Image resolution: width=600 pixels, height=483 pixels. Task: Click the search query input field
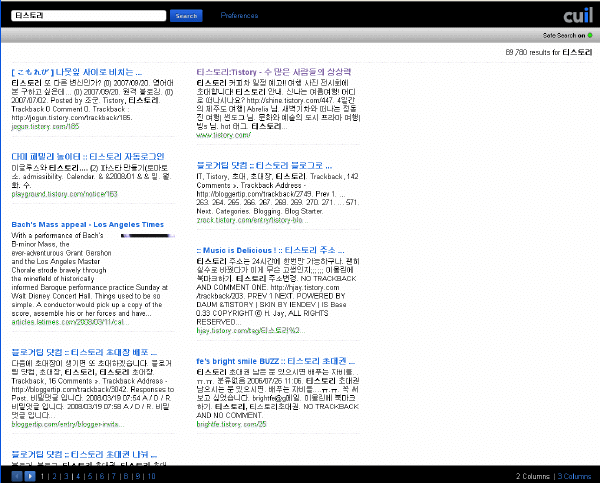coord(88,16)
